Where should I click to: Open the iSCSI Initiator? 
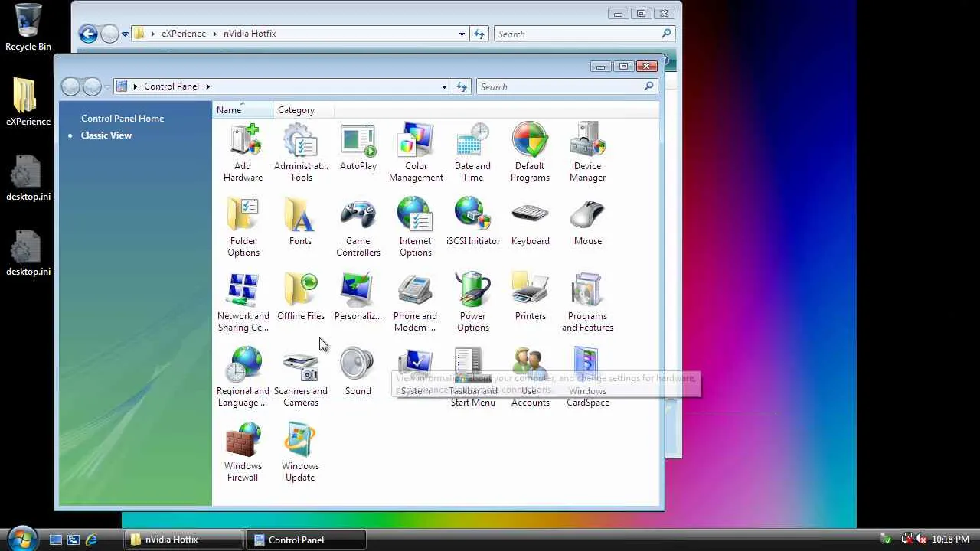[473, 223]
